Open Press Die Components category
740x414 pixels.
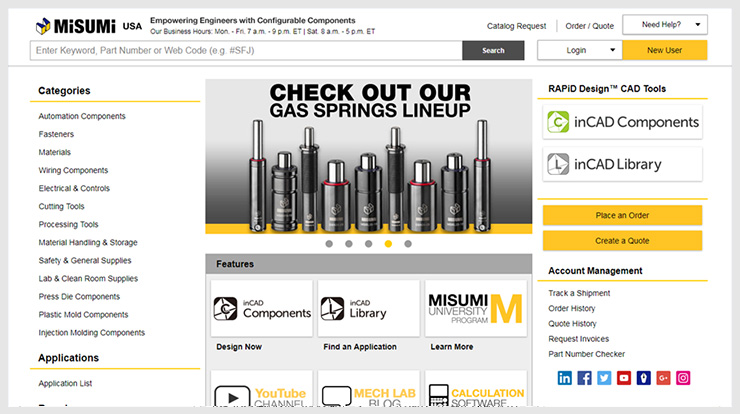point(79,296)
